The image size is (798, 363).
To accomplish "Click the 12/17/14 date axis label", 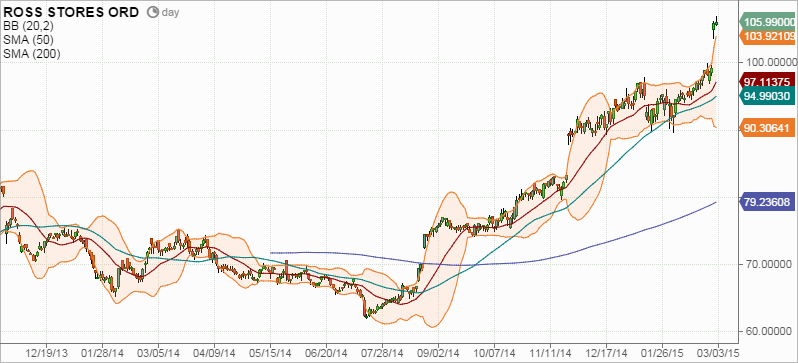I will 606,352.
